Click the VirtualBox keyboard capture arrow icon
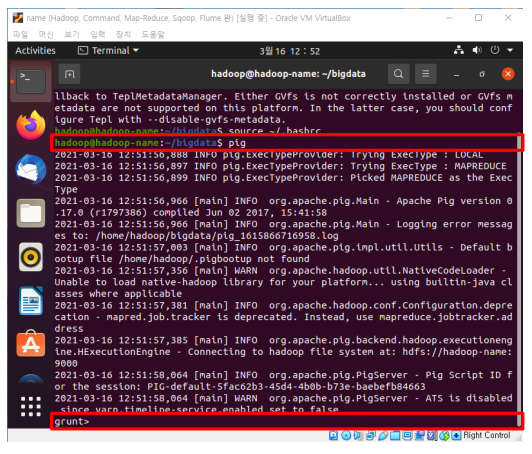The image size is (532, 454). pyautogui.click(x=456, y=435)
